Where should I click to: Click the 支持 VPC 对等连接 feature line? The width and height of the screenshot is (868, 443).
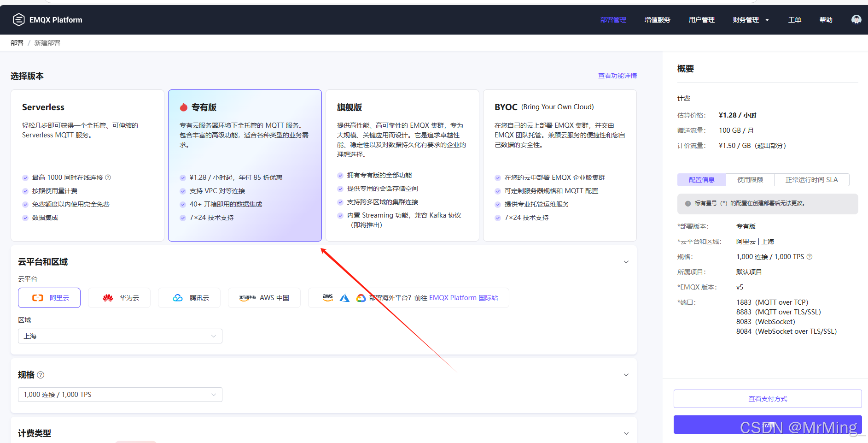pos(217,191)
